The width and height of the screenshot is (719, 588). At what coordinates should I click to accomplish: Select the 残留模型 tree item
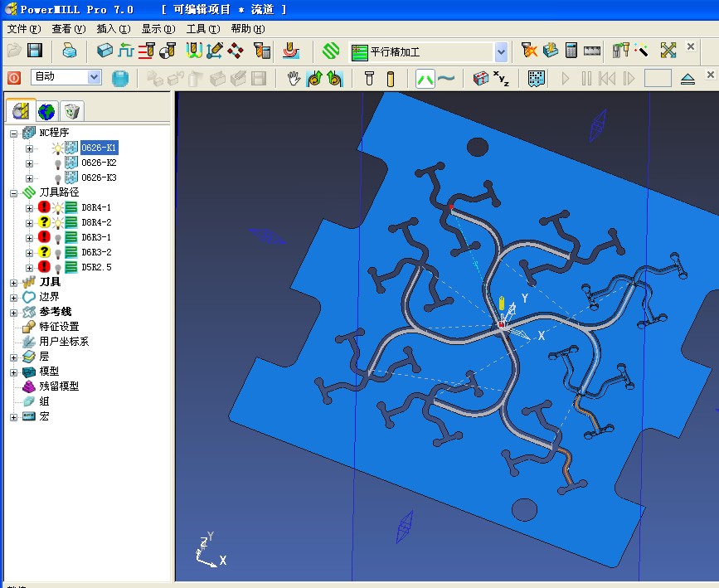[59, 386]
